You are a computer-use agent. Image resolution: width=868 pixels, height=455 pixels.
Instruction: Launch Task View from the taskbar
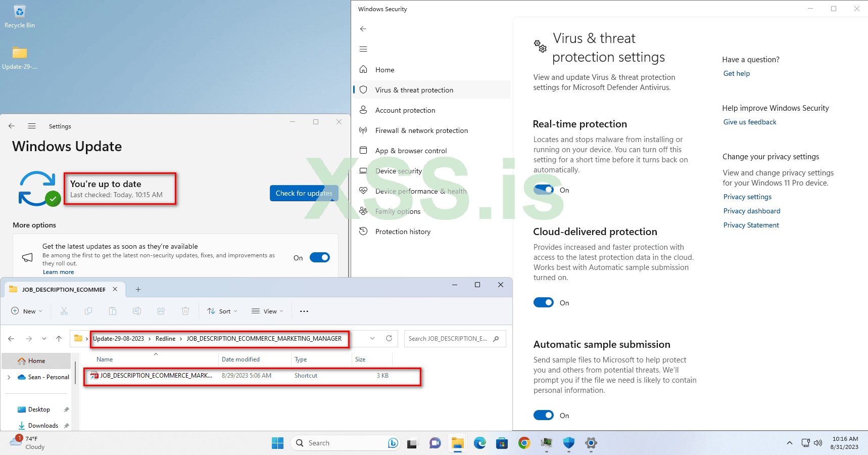[x=412, y=443]
